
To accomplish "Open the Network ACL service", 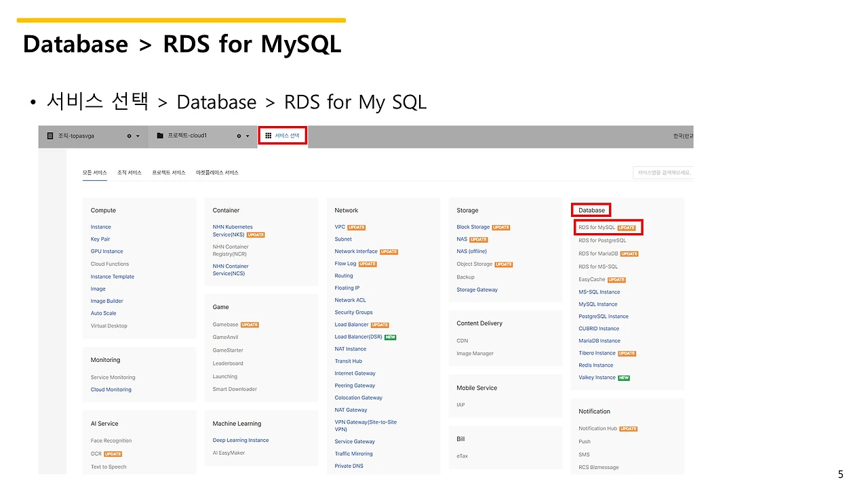I will point(350,300).
